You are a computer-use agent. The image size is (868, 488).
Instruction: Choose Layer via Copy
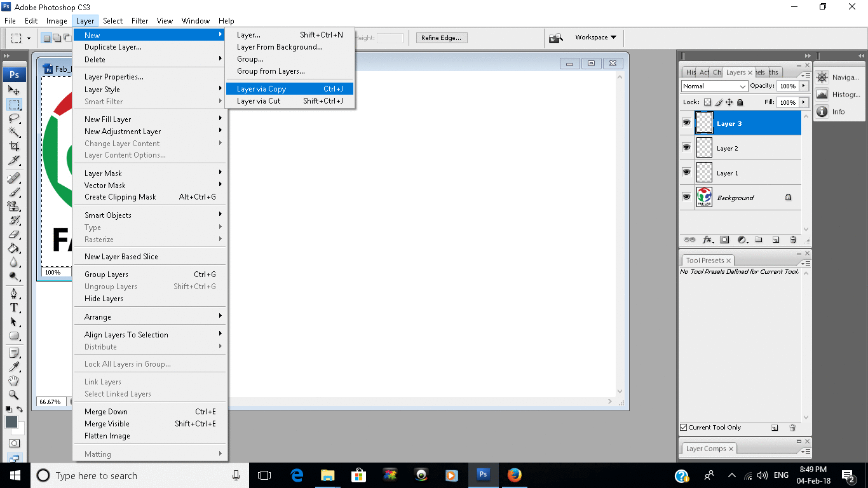point(290,89)
